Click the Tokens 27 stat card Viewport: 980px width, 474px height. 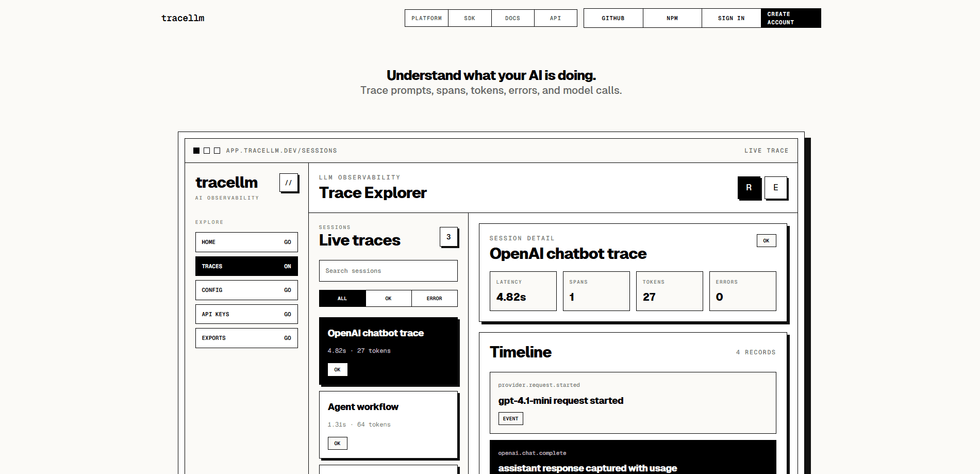[670, 291]
